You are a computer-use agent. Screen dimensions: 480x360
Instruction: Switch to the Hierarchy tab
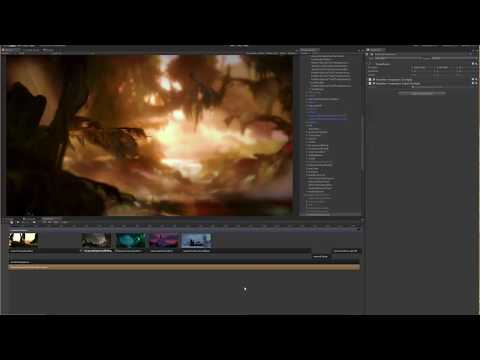coord(309,50)
